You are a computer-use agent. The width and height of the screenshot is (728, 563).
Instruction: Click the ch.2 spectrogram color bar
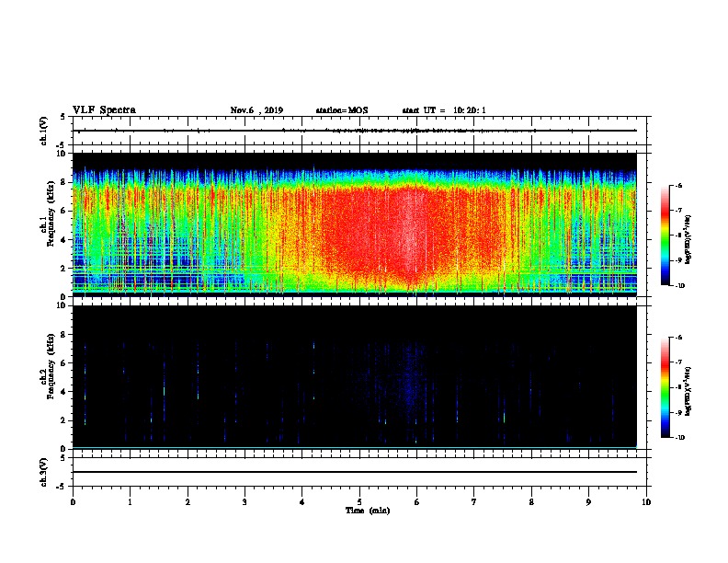pos(665,387)
